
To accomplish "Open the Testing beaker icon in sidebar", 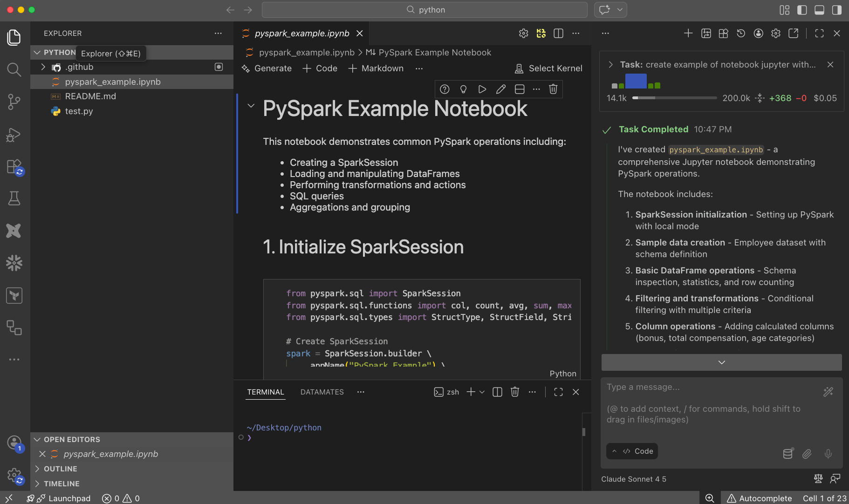I will click(x=14, y=198).
